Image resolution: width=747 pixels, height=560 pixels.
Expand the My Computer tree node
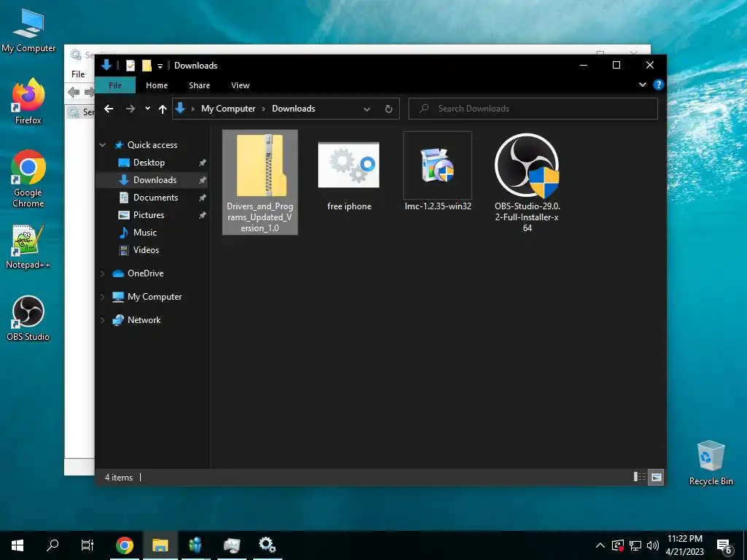point(102,297)
